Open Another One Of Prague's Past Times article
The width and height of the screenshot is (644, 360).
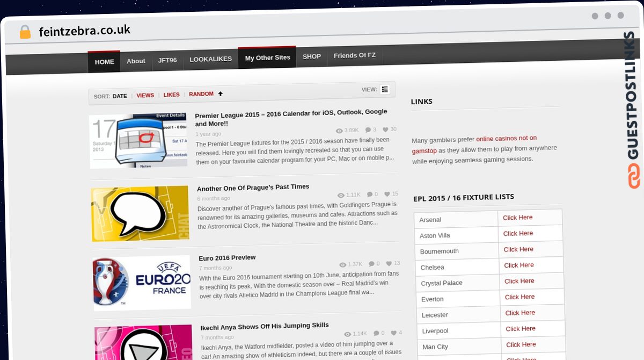(x=253, y=188)
